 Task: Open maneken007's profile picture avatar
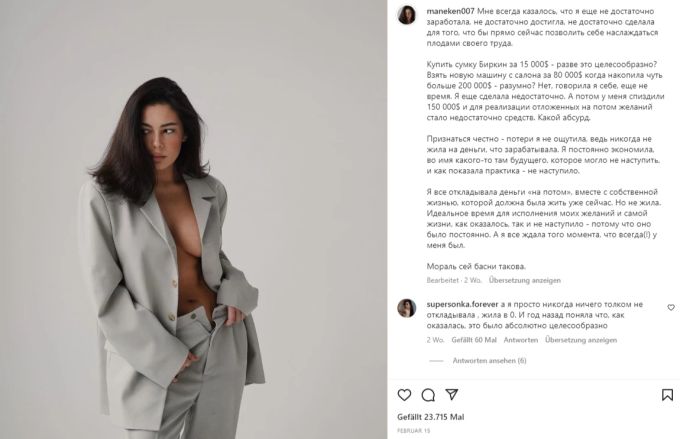click(407, 15)
